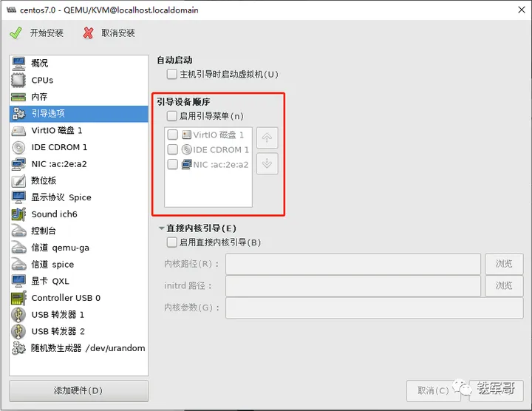Viewport: 532px width, 411px height.
Task: Enable 启用直接内核引导(B) checkbox
Action: [x=171, y=242]
